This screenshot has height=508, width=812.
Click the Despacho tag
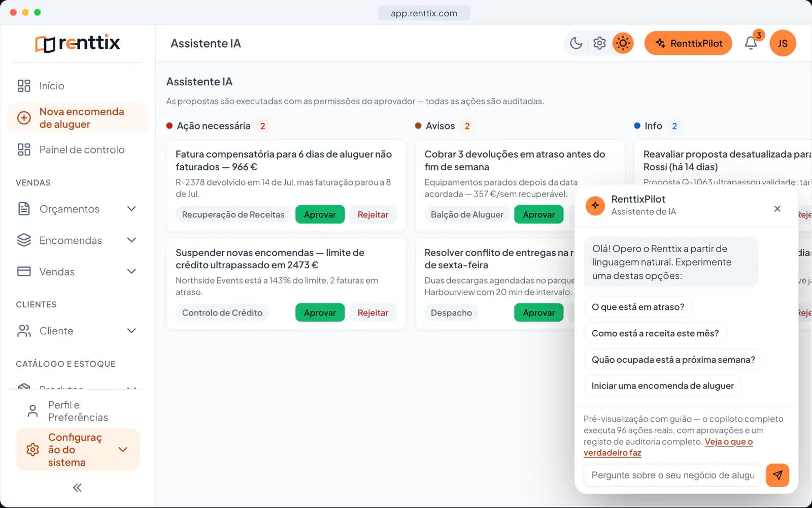tap(451, 312)
